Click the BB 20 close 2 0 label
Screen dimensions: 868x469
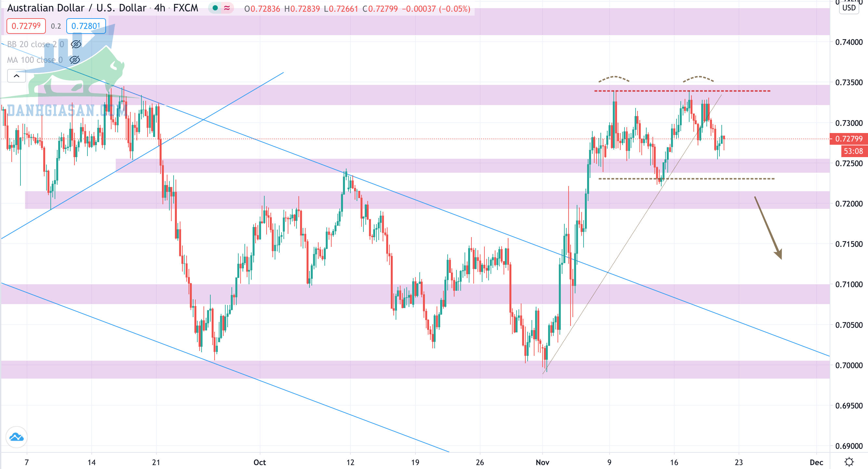[x=35, y=44]
